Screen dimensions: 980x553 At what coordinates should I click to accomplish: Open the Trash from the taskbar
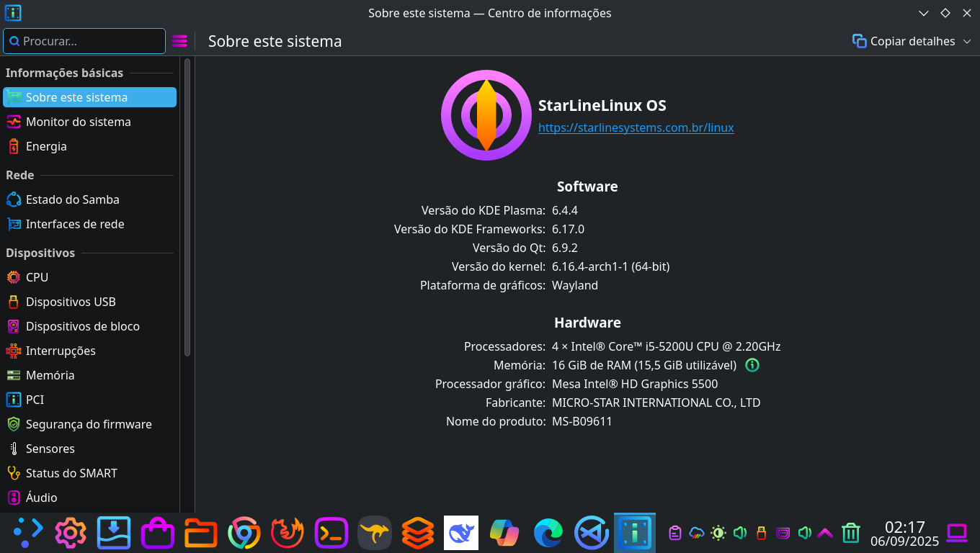click(851, 533)
